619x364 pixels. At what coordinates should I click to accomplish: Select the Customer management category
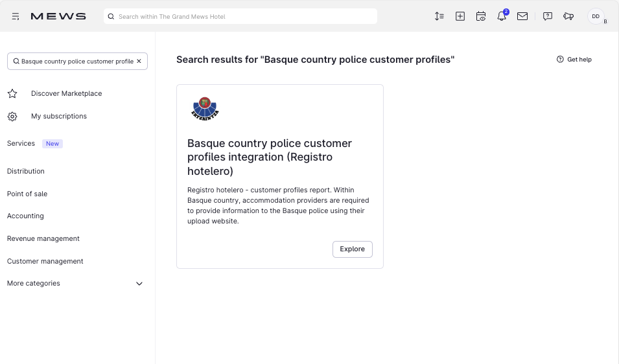pyautogui.click(x=45, y=261)
